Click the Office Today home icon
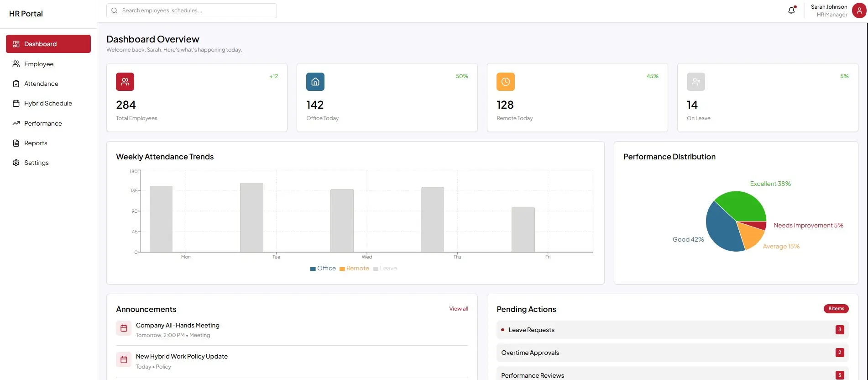Screen dimensions: 868x380 click(x=315, y=82)
